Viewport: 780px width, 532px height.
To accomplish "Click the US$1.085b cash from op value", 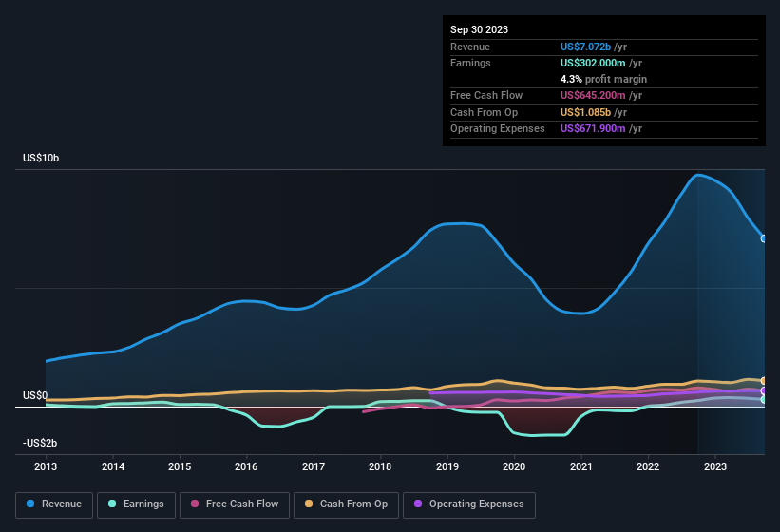I will click(x=585, y=112).
